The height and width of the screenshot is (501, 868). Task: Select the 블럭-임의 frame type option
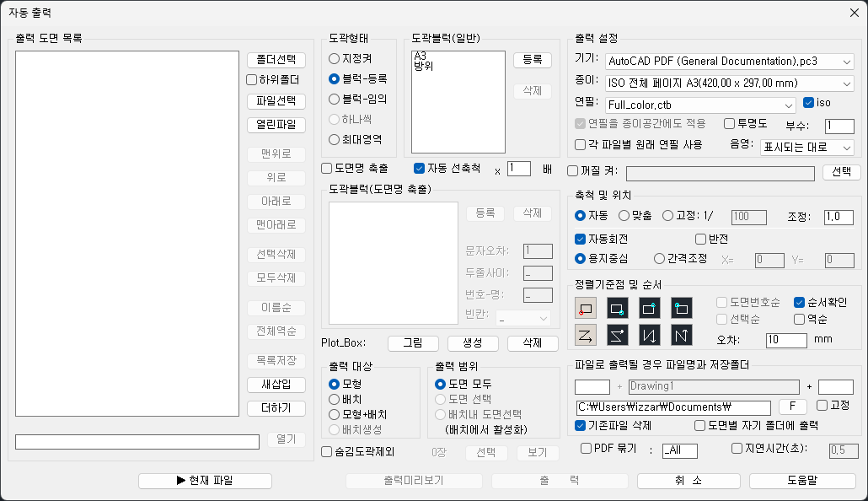click(x=357, y=99)
